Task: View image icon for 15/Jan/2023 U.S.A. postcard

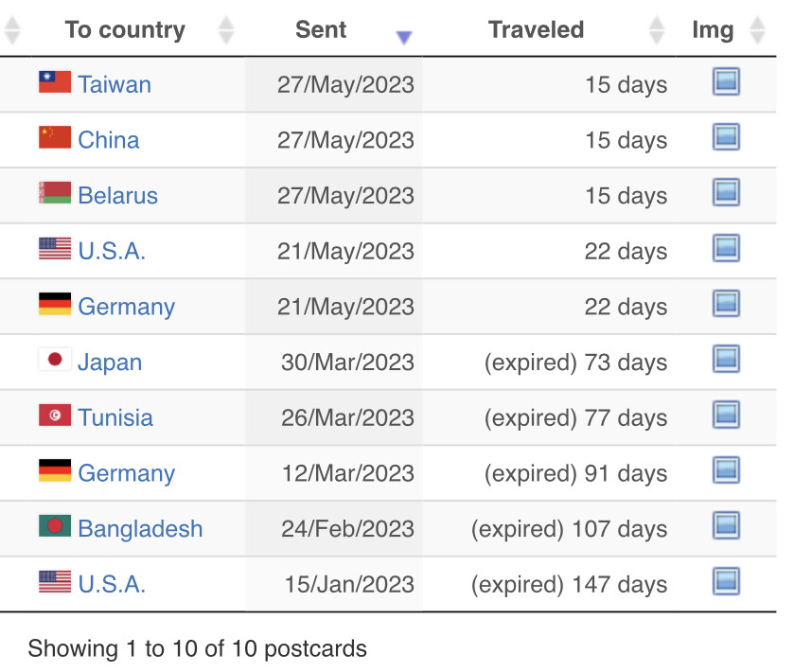Action: click(726, 581)
